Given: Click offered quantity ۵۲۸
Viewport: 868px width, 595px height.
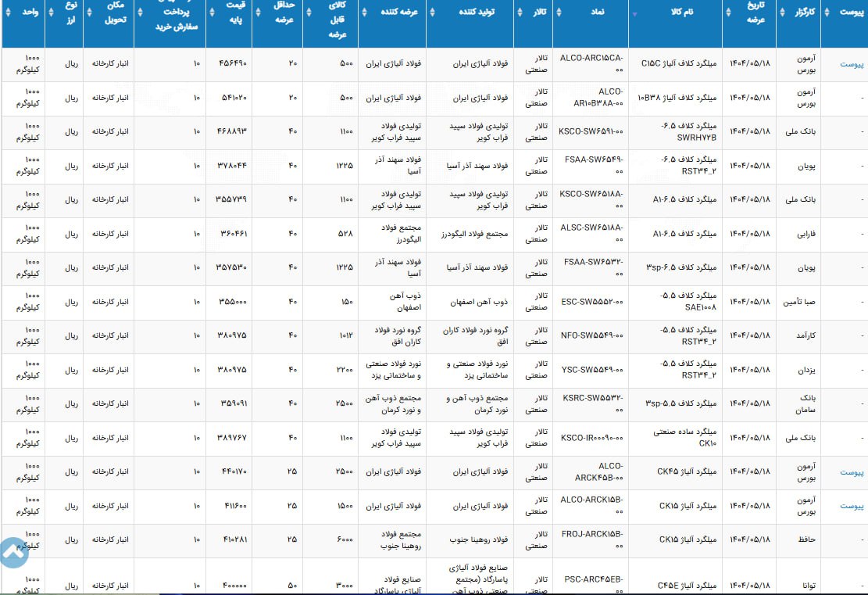Looking at the screenshot, I should [345, 234].
